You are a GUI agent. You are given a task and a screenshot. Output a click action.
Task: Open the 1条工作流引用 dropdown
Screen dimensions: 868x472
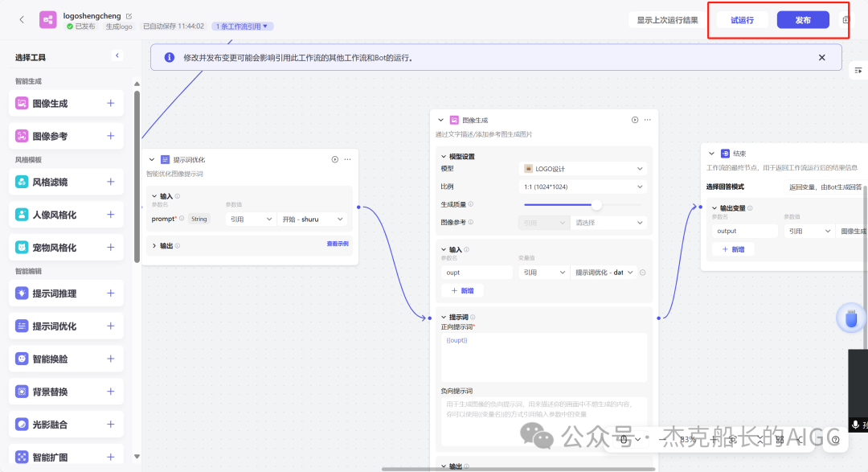coord(243,26)
